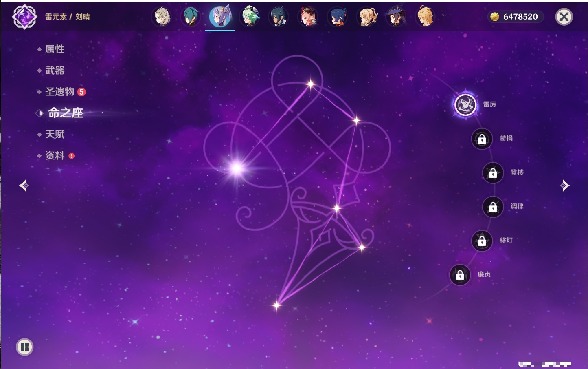Select the 命之座 constellation menu
Image resolution: width=588 pixels, height=369 pixels.
tap(65, 113)
